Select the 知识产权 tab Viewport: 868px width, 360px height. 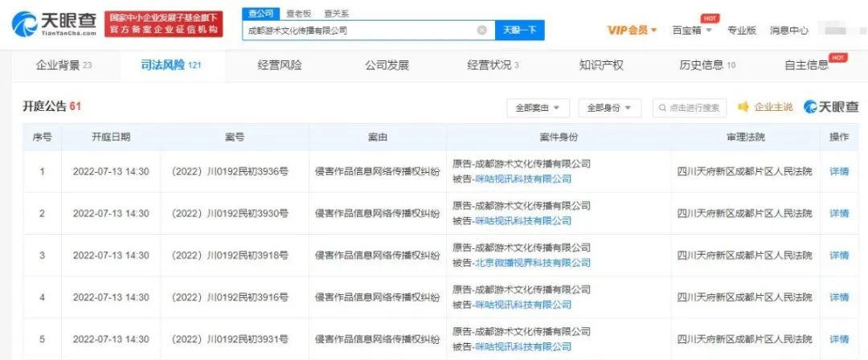601,65
